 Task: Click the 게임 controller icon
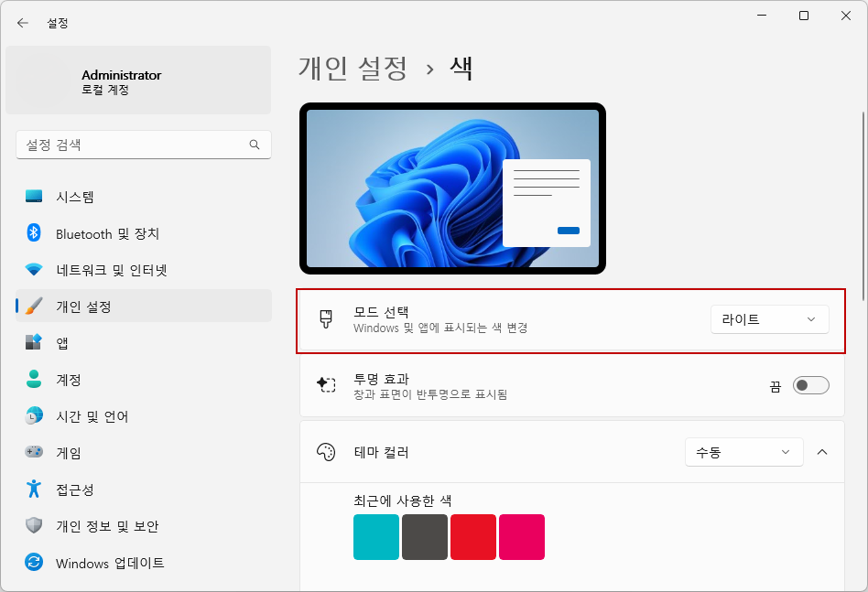coord(34,452)
